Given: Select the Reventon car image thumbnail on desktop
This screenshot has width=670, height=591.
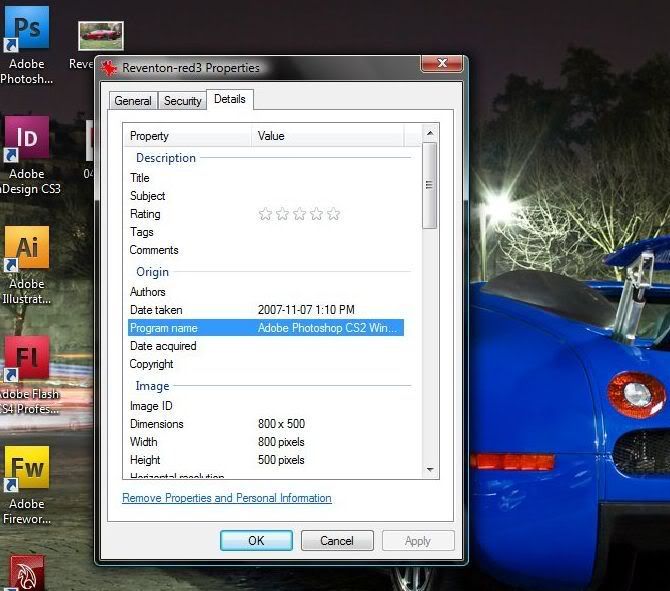Looking at the screenshot, I should [x=101, y=36].
